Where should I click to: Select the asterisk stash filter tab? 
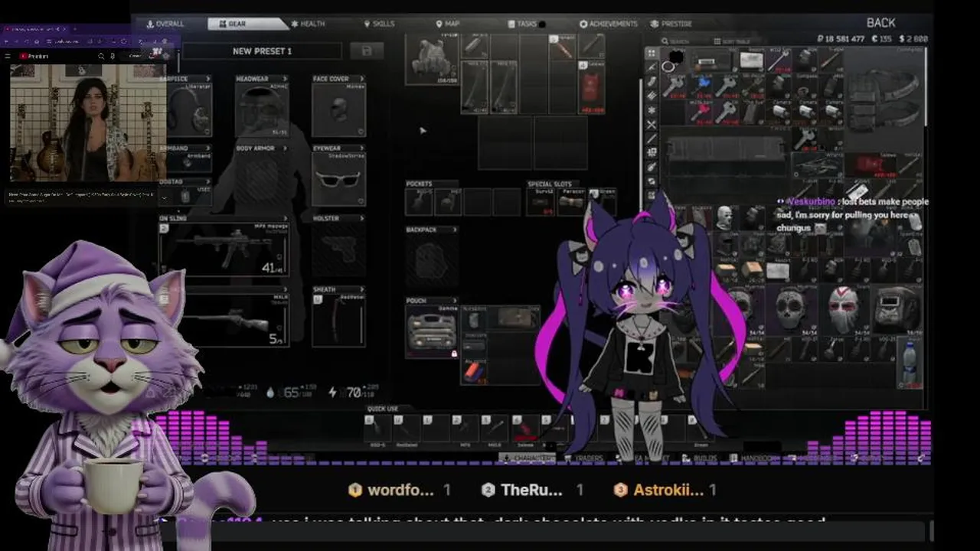[x=652, y=110]
